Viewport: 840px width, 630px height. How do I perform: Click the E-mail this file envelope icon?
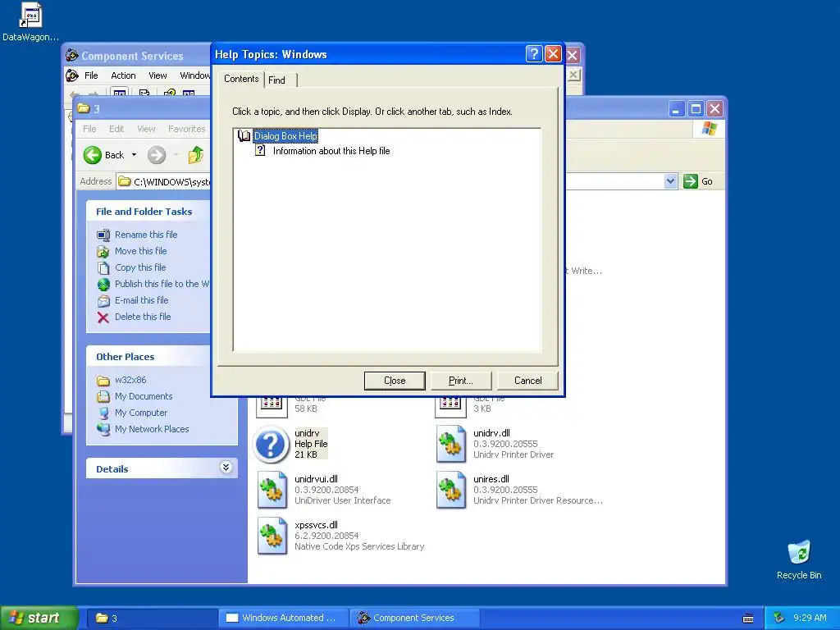click(103, 301)
